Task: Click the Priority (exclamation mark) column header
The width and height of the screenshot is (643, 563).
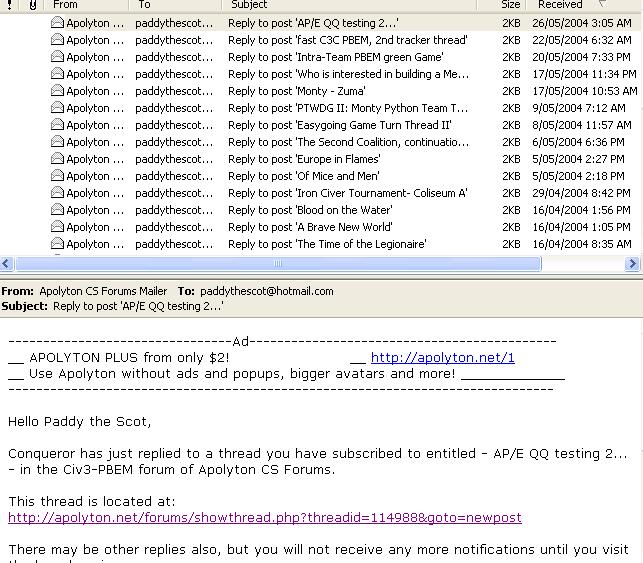Action: 9,5
